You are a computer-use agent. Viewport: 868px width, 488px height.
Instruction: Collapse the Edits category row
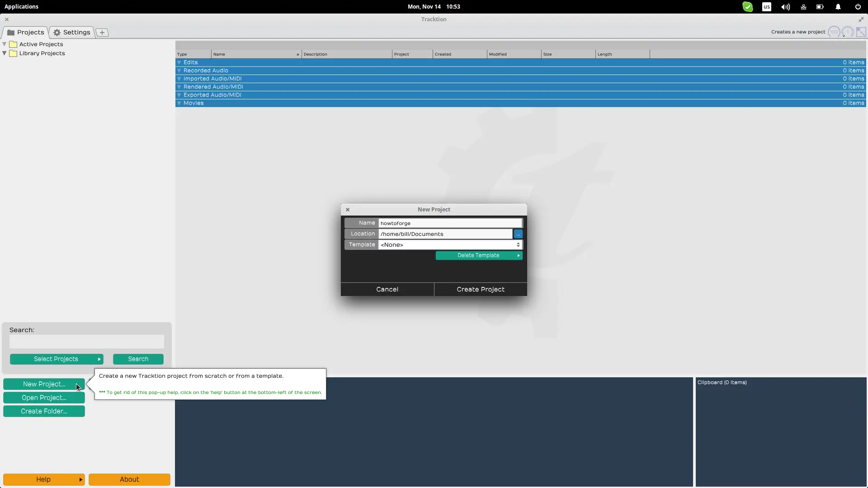[179, 62]
